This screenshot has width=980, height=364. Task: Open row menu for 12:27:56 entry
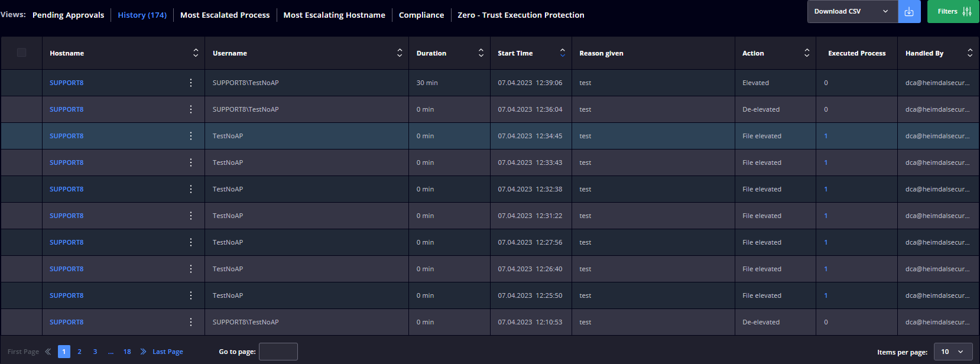(190, 242)
